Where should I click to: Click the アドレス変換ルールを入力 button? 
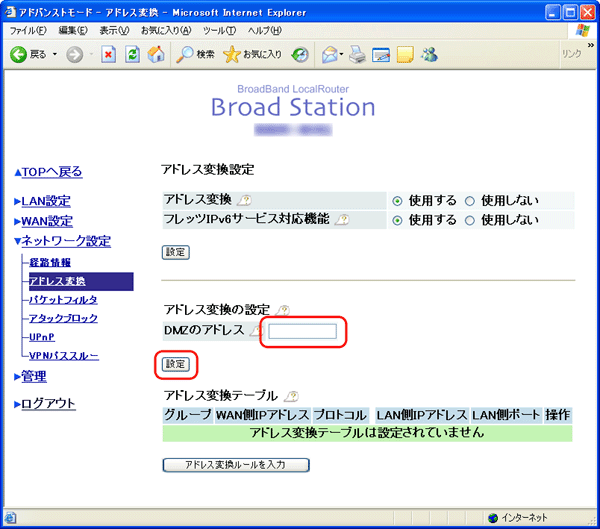(236, 465)
